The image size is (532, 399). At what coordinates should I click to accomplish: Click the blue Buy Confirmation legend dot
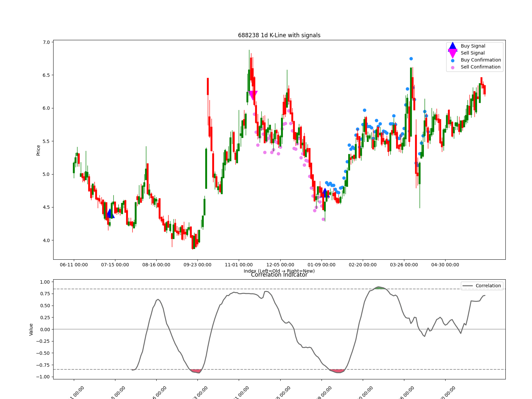click(453, 61)
